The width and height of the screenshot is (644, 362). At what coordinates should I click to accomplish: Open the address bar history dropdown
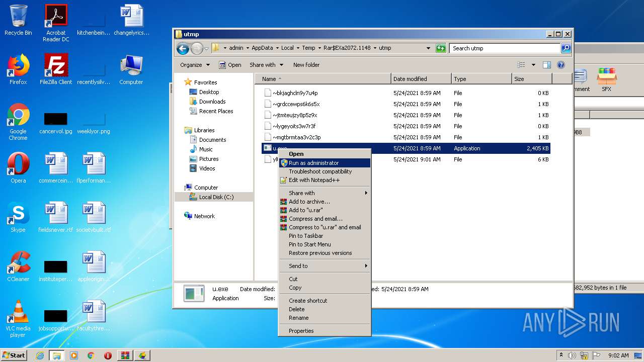coord(428,48)
